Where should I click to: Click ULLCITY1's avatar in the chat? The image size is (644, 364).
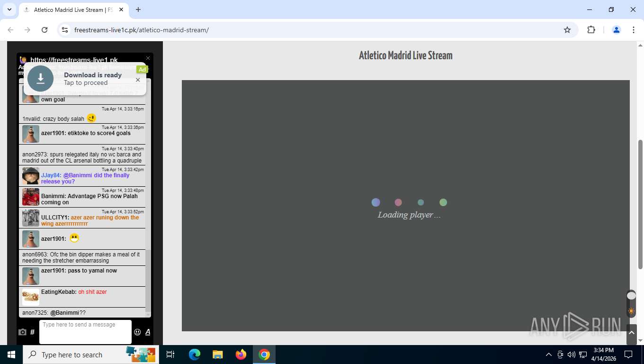pyautogui.click(x=31, y=218)
